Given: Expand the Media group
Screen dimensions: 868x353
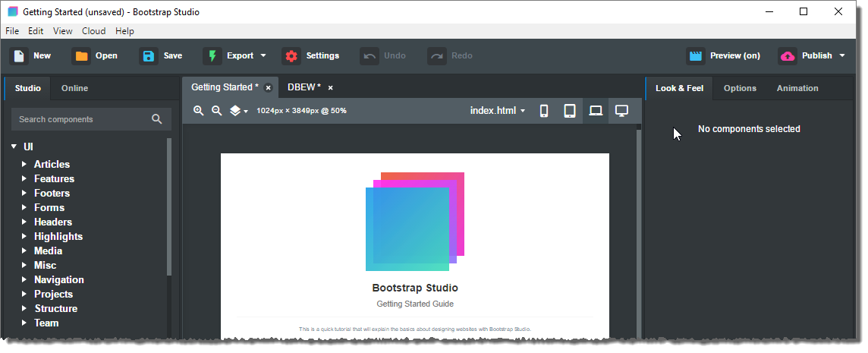Looking at the screenshot, I should pos(24,251).
